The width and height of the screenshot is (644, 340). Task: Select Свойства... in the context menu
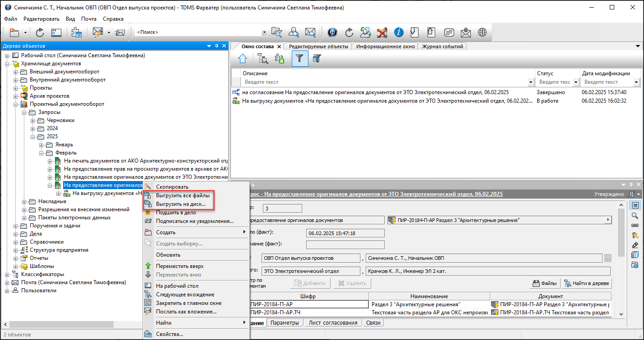coord(170,334)
